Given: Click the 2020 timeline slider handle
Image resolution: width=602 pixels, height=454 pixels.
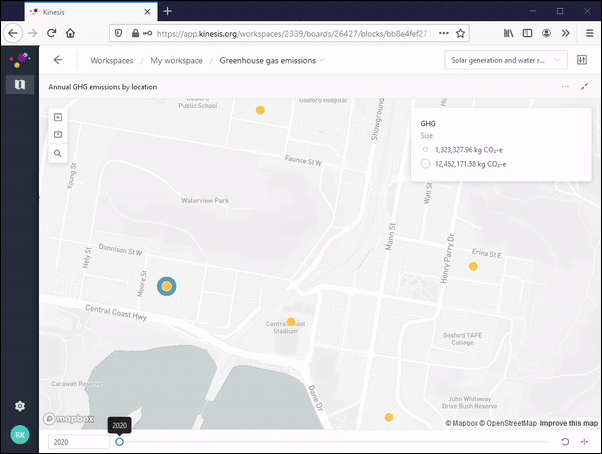Looking at the screenshot, I should (119, 442).
